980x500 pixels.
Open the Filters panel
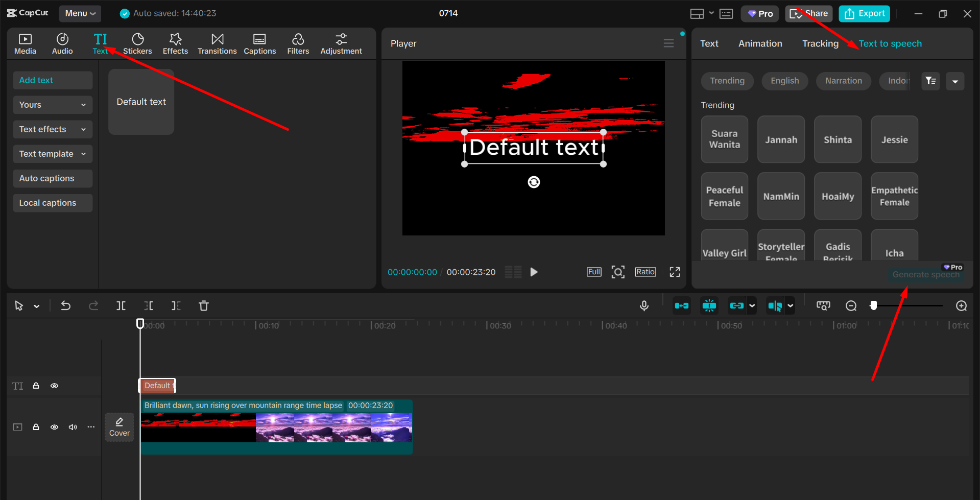point(298,44)
